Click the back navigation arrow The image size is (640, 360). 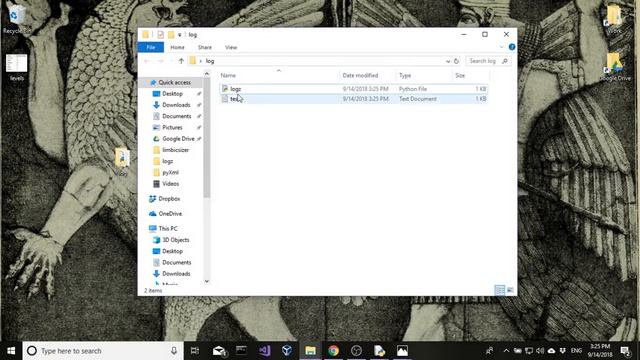click(x=147, y=61)
